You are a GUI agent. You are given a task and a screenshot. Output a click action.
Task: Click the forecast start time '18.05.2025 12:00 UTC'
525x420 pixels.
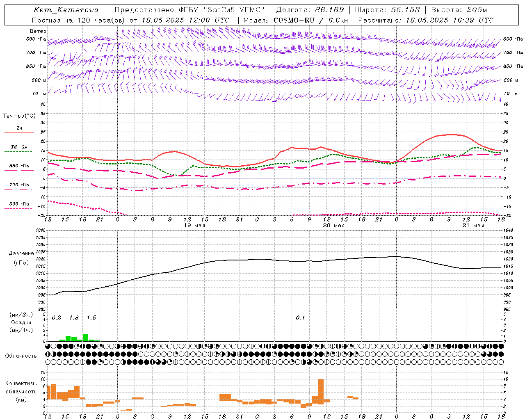(185, 20)
